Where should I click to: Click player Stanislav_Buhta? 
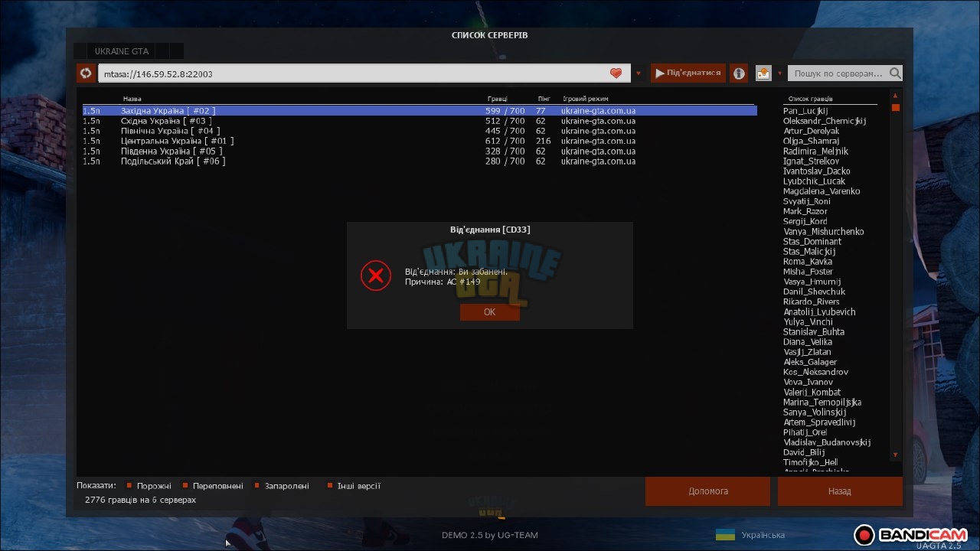[814, 332]
